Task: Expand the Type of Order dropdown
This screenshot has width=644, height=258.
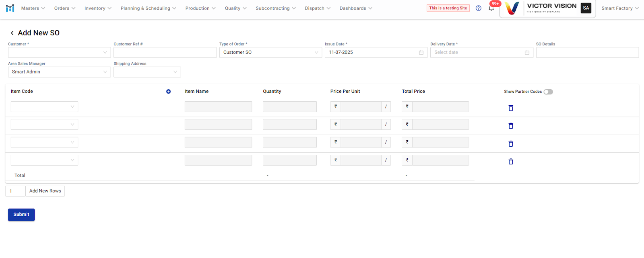Action: [x=270, y=53]
